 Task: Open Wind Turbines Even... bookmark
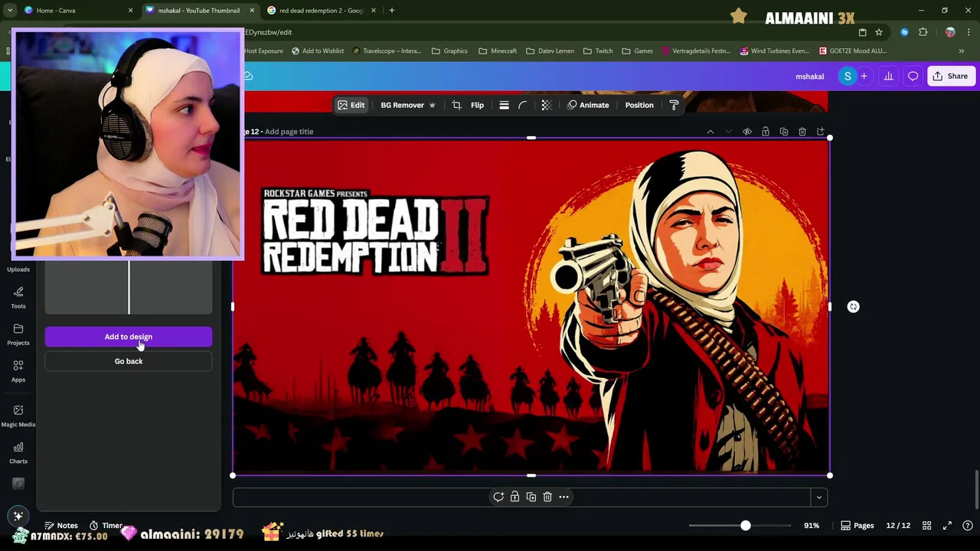(774, 51)
